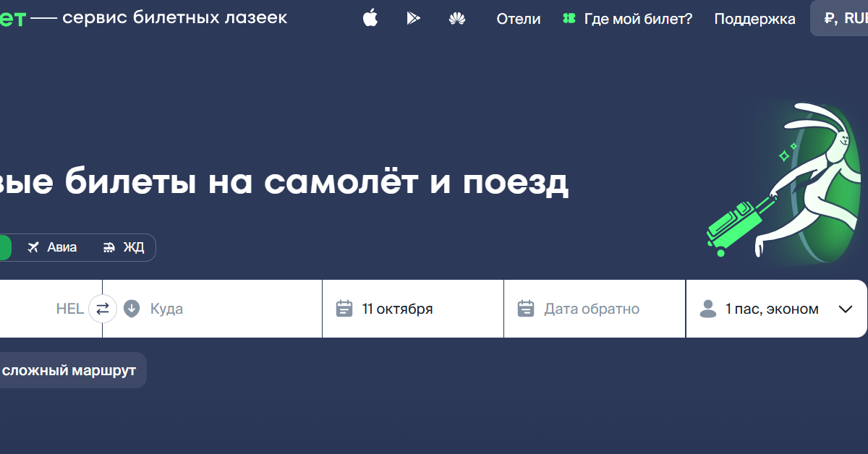Click the green site logo at top left
Screen dimensions: 868x454
[12, 19]
